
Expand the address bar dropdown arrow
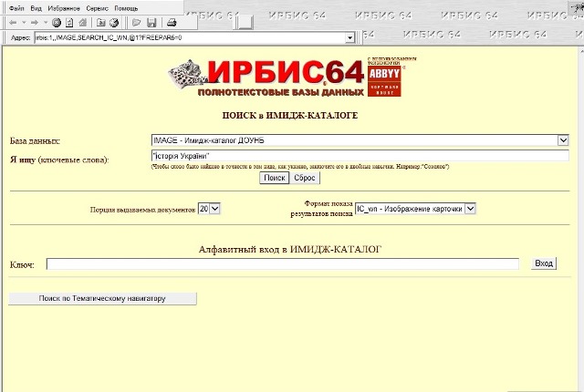(x=349, y=37)
